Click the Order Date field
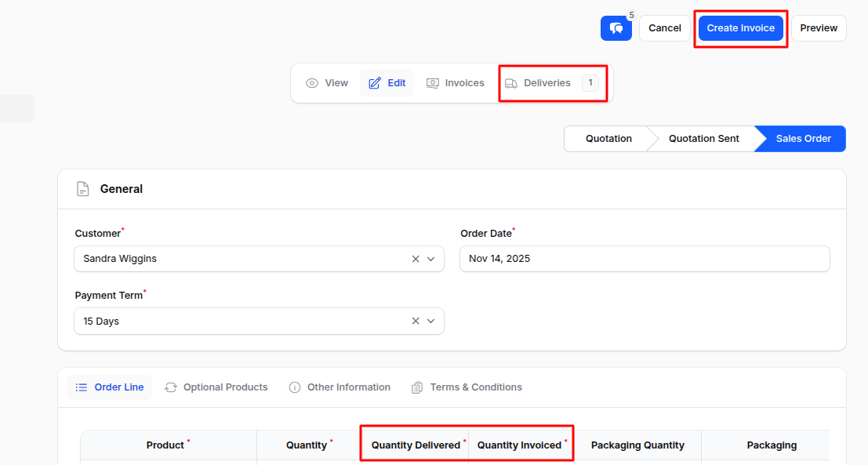The width and height of the screenshot is (868, 465). (x=644, y=258)
